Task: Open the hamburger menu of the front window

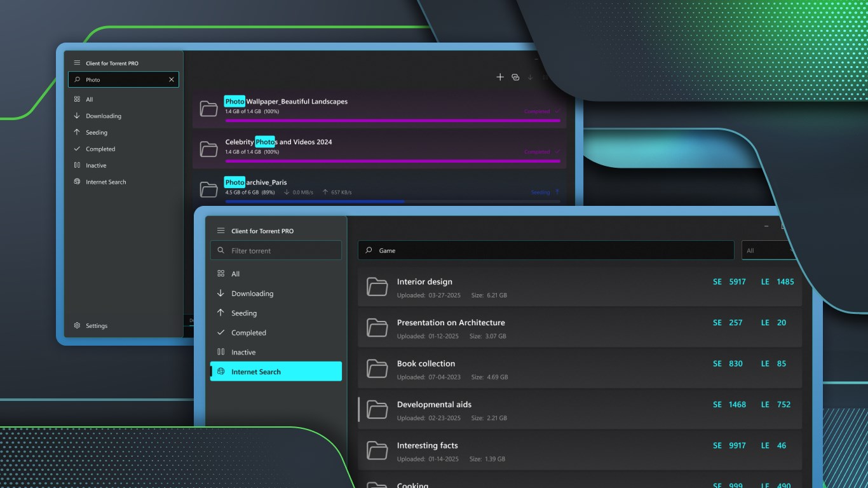Action: [x=220, y=231]
